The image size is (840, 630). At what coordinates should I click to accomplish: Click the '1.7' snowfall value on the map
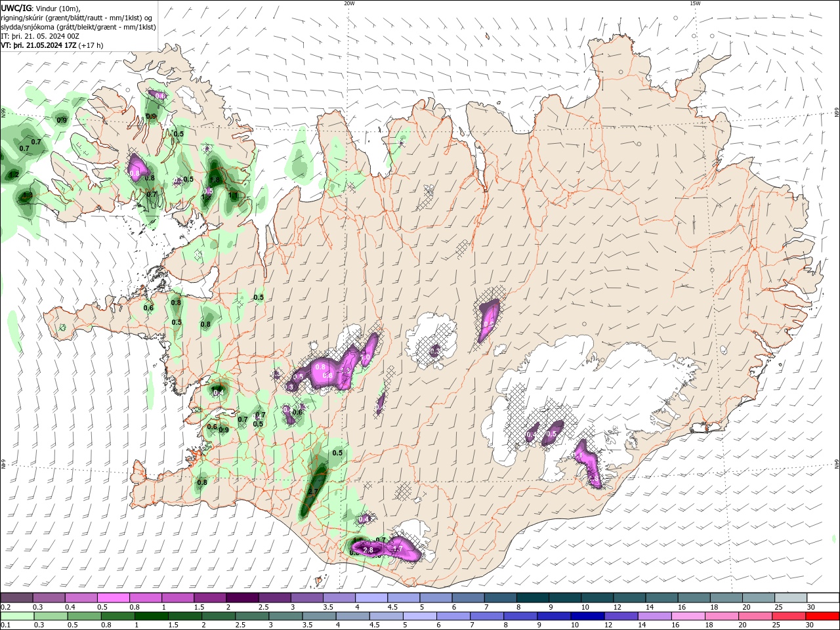[397, 549]
